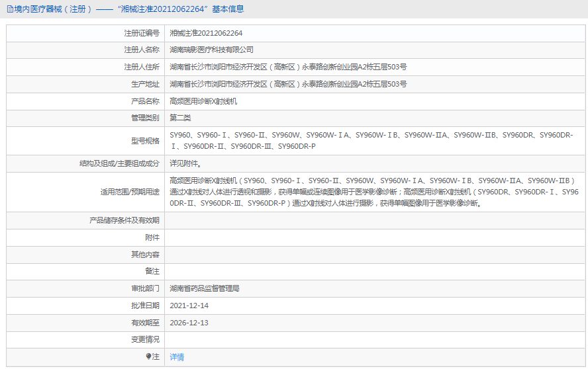The image size is (588, 369).
Task: Click the 批准日期 label
Action: coord(145,306)
